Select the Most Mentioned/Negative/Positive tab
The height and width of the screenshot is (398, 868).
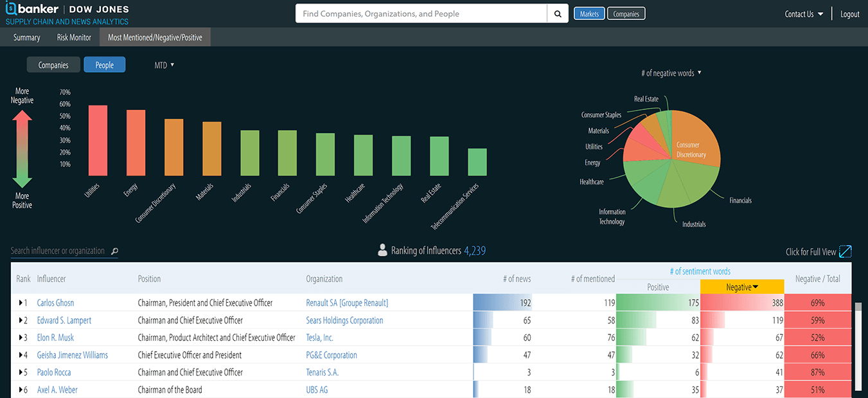[x=155, y=37]
